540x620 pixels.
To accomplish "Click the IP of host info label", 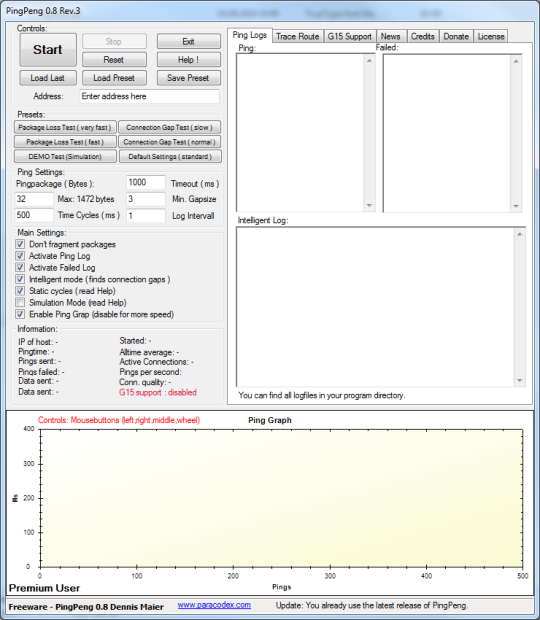I will pyautogui.click(x=38, y=342).
